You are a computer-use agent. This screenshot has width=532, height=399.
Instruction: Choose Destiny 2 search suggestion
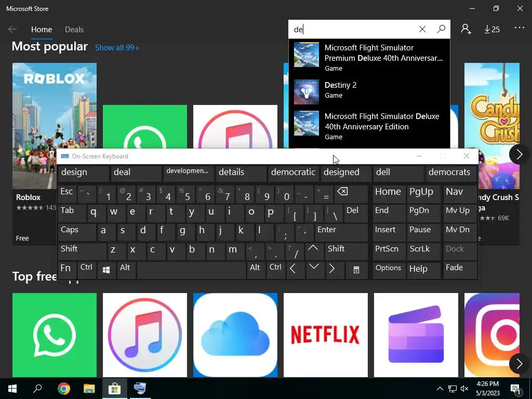(x=369, y=91)
